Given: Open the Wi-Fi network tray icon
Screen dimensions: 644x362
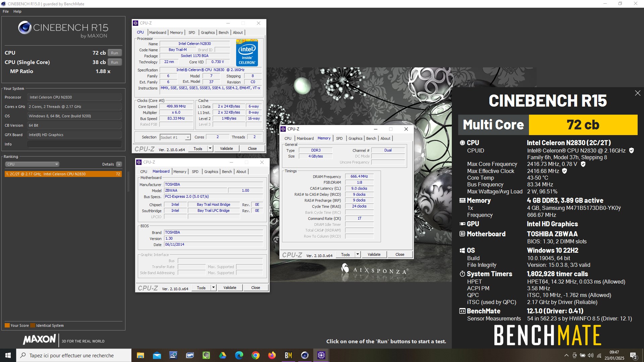Looking at the screenshot, I should click(599, 355).
